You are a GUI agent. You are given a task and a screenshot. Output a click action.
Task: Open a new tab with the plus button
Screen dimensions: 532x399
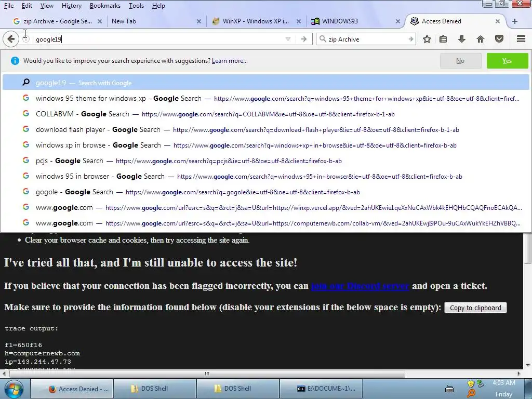515,21
